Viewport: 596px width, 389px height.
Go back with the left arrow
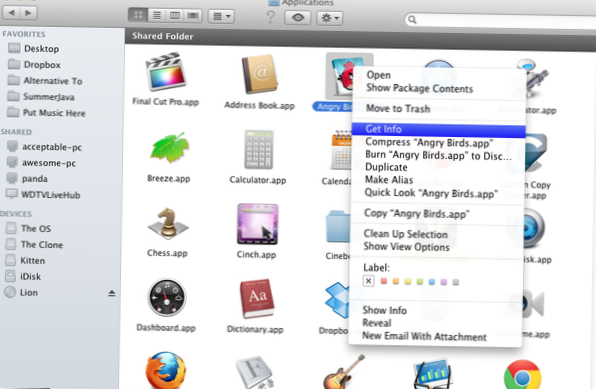tap(11, 13)
